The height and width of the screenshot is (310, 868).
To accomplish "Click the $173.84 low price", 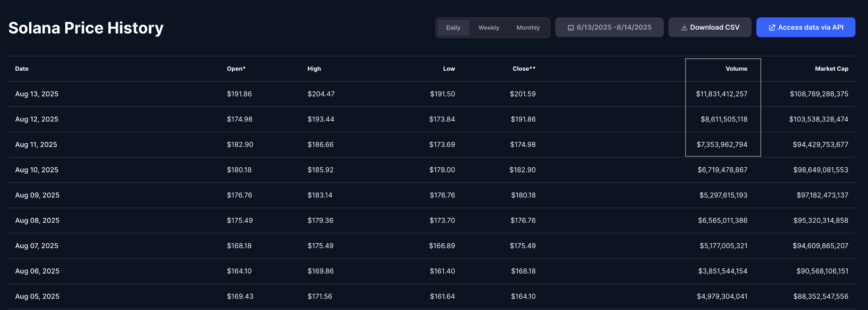I will (442, 119).
